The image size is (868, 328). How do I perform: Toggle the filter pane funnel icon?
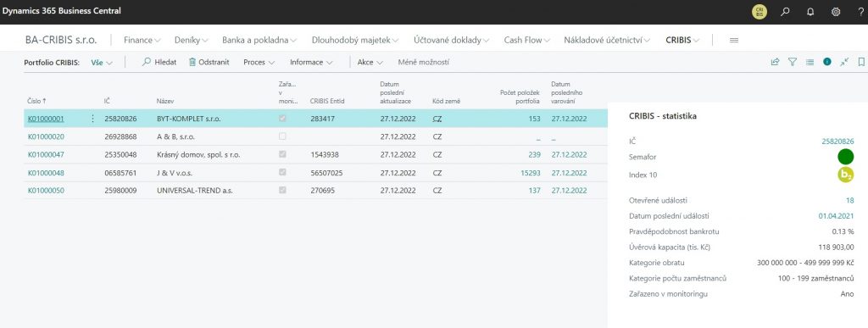tap(793, 62)
